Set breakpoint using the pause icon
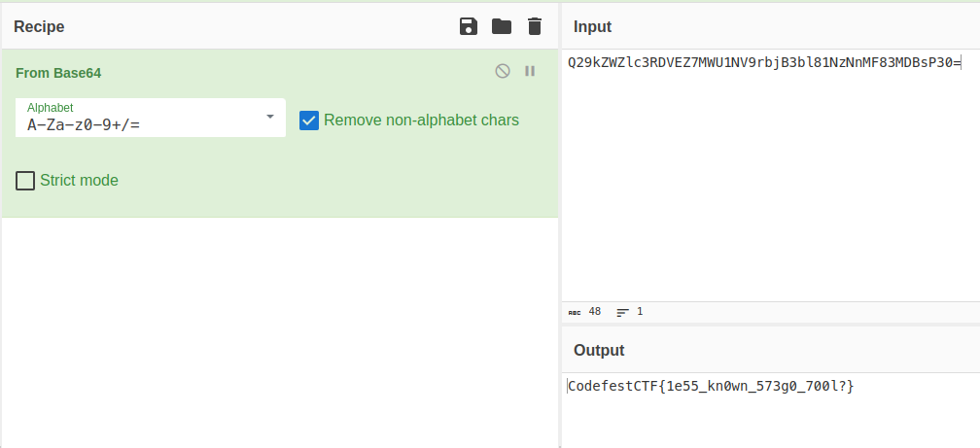This screenshot has width=980, height=448. [530, 71]
